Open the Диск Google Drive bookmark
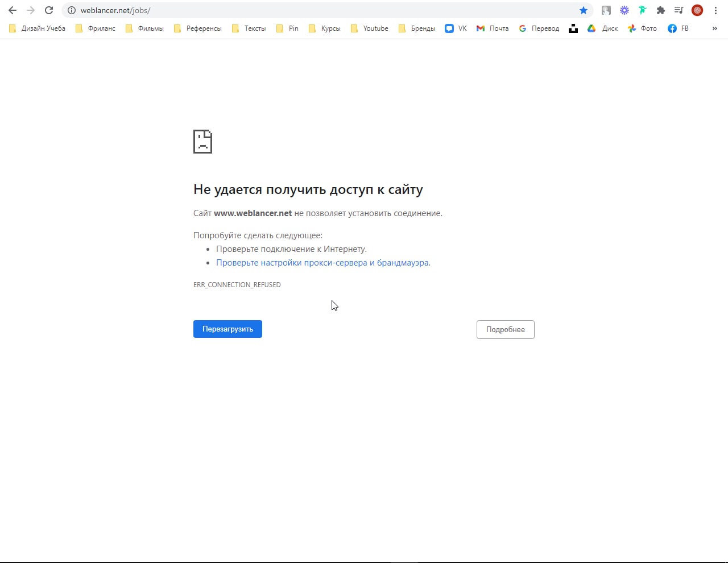 602,28
